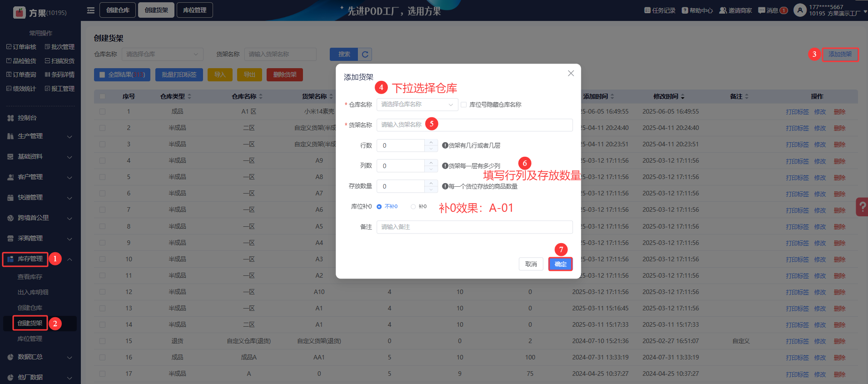Switch to the 库位管理 tab
The height and width of the screenshot is (384, 868).
pyautogui.click(x=194, y=10)
